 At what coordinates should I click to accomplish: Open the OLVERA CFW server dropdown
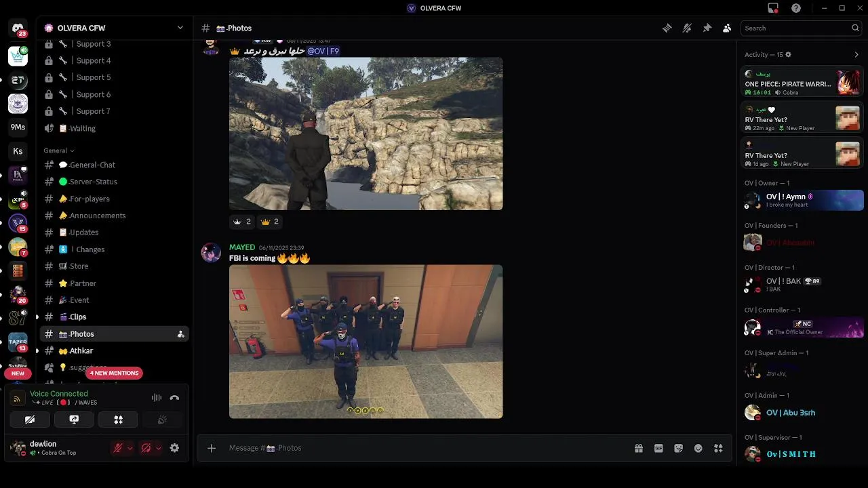pyautogui.click(x=113, y=28)
